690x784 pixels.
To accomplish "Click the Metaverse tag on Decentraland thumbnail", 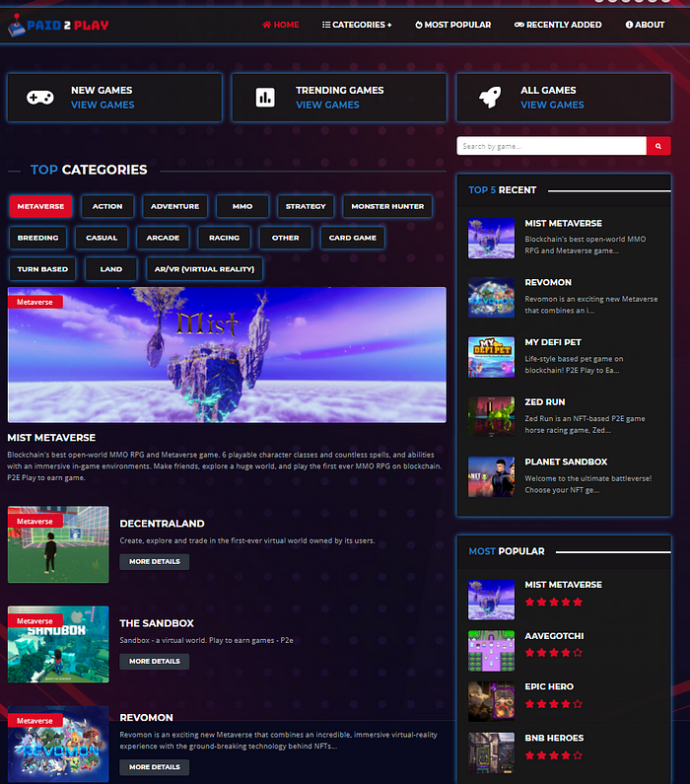I will 34,522.
